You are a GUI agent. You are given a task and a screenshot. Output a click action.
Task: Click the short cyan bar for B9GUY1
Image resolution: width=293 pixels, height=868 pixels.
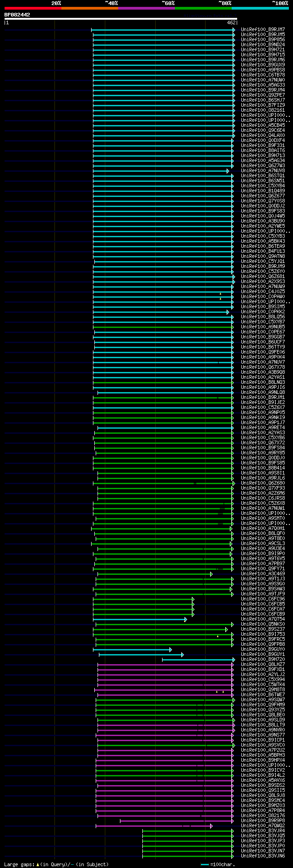[141, 655]
